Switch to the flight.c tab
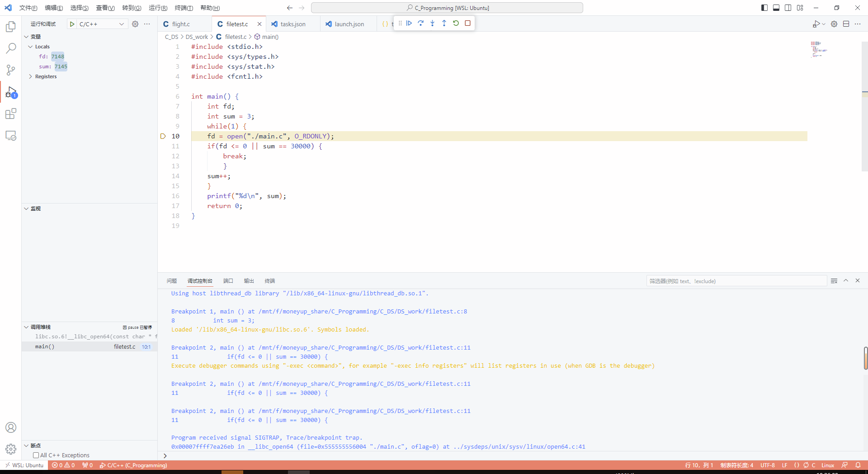This screenshot has height=474, width=868. 180,24
